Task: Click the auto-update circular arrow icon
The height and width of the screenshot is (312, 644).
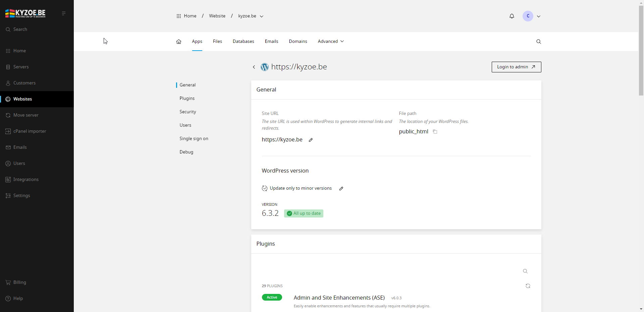Action: point(265,188)
